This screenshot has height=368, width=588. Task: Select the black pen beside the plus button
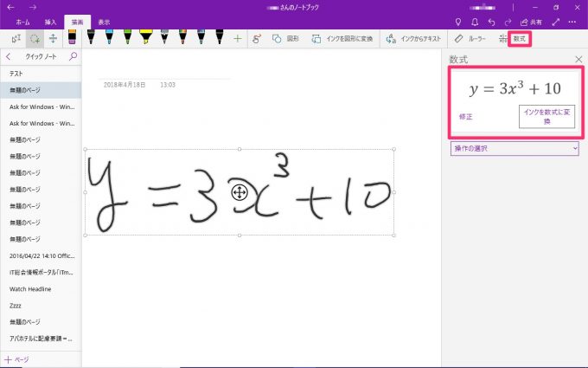220,37
